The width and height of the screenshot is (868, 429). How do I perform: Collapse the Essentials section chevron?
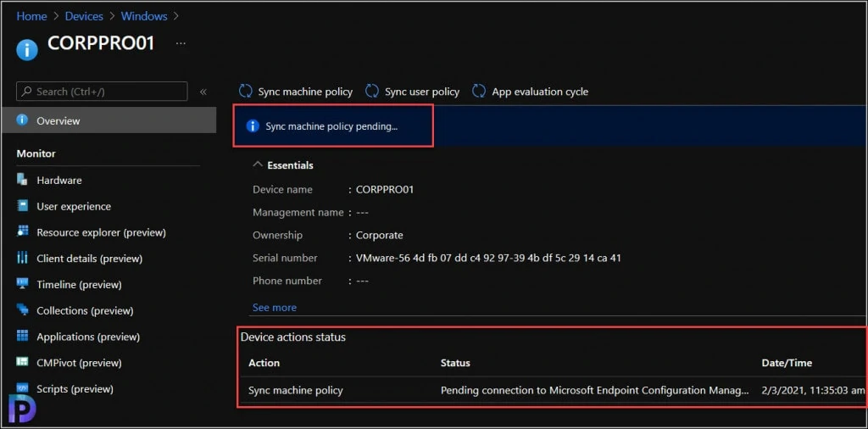[x=258, y=164]
